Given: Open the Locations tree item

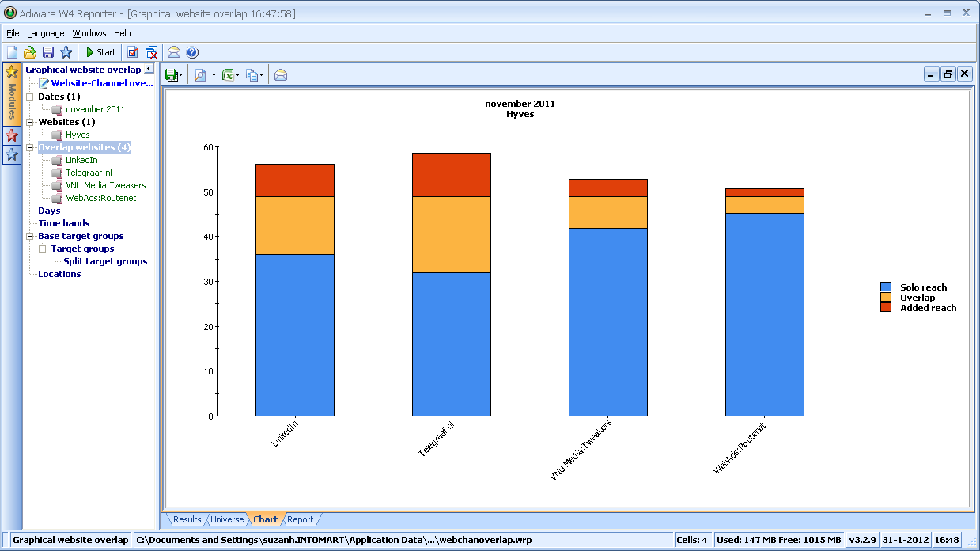Looking at the screenshot, I should click(x=59, y=274).
